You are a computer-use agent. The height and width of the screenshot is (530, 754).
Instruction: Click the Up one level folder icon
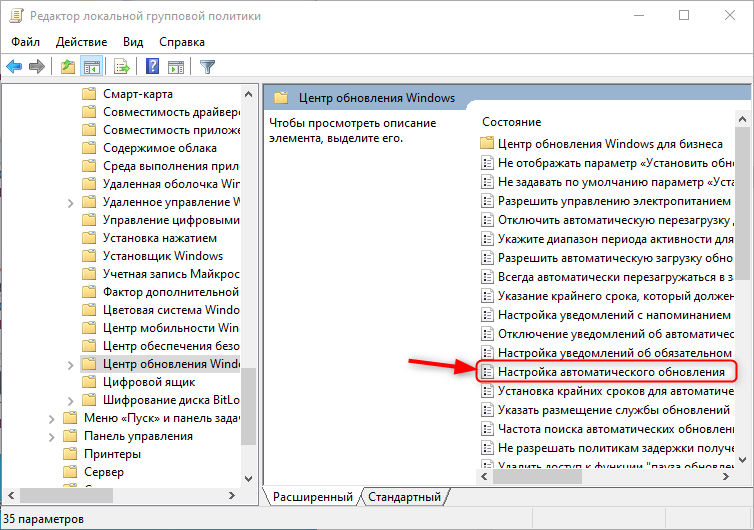tap(68, 66)
